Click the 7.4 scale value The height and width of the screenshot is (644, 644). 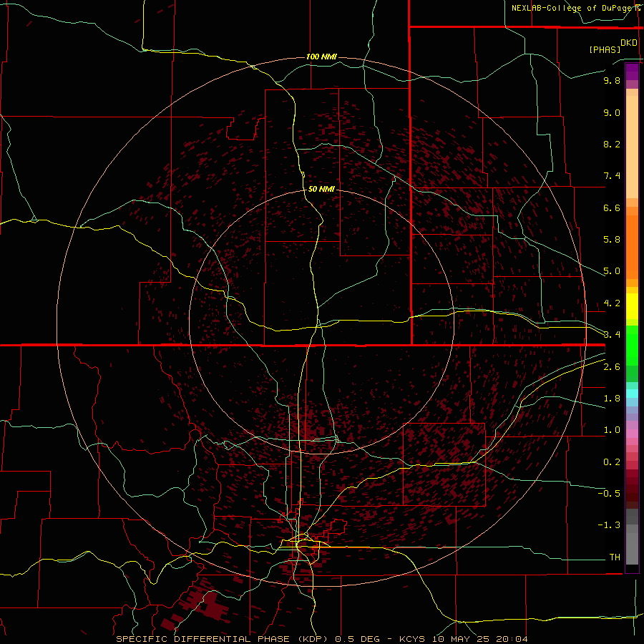pyautogui.click(x=612, y=176)
